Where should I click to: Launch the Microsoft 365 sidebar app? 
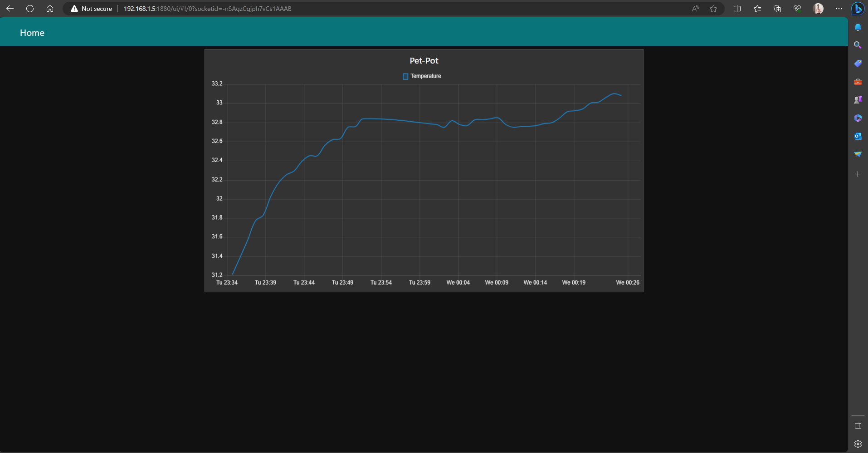[x=858, y=118]
